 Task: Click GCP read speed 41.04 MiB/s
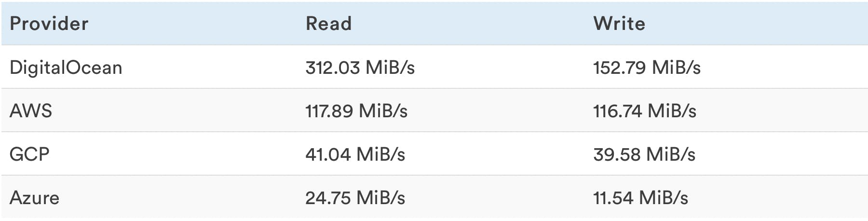tap(355, 154)
